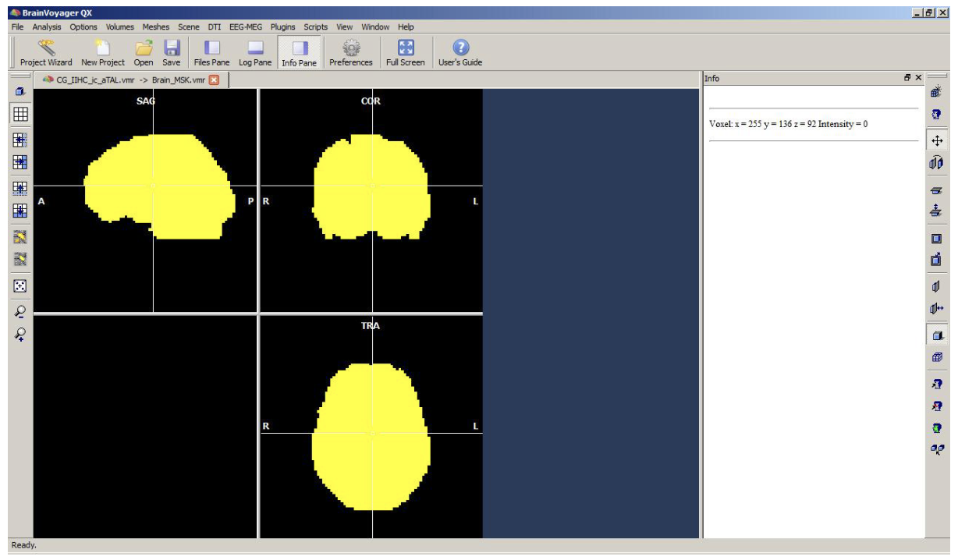The image size is (958, 560).
Task: Open the Volumes menu
Action: point(120,27)
